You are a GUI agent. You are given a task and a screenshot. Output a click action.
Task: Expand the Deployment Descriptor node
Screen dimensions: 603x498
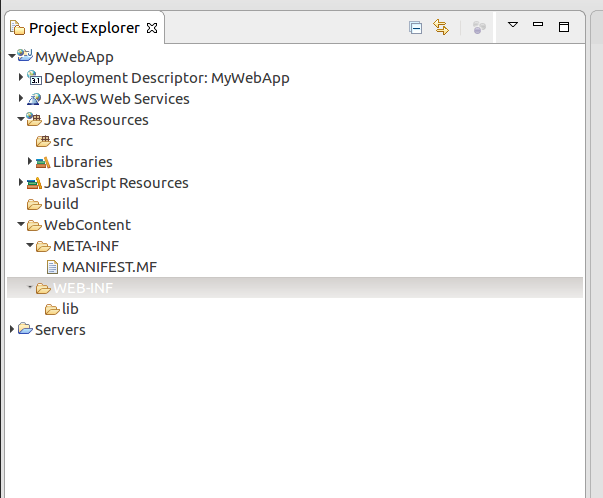pos(21,78)
